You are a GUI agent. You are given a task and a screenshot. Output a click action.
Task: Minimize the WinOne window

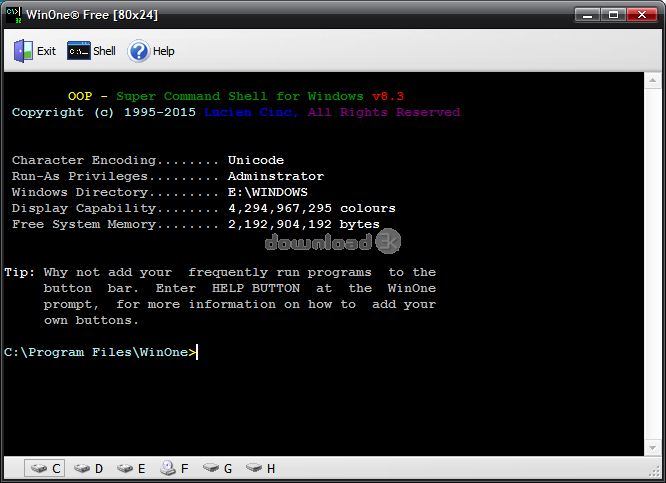(x=588, y=14)
